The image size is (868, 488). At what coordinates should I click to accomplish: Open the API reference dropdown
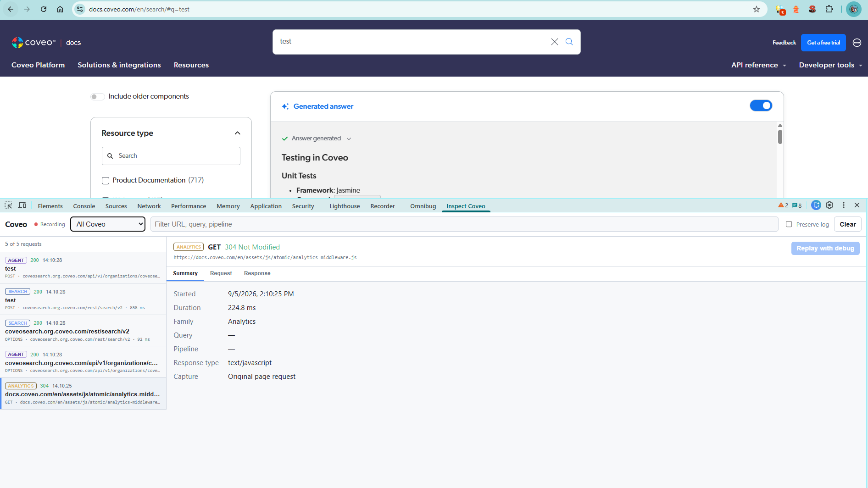(x=759, y=65)
